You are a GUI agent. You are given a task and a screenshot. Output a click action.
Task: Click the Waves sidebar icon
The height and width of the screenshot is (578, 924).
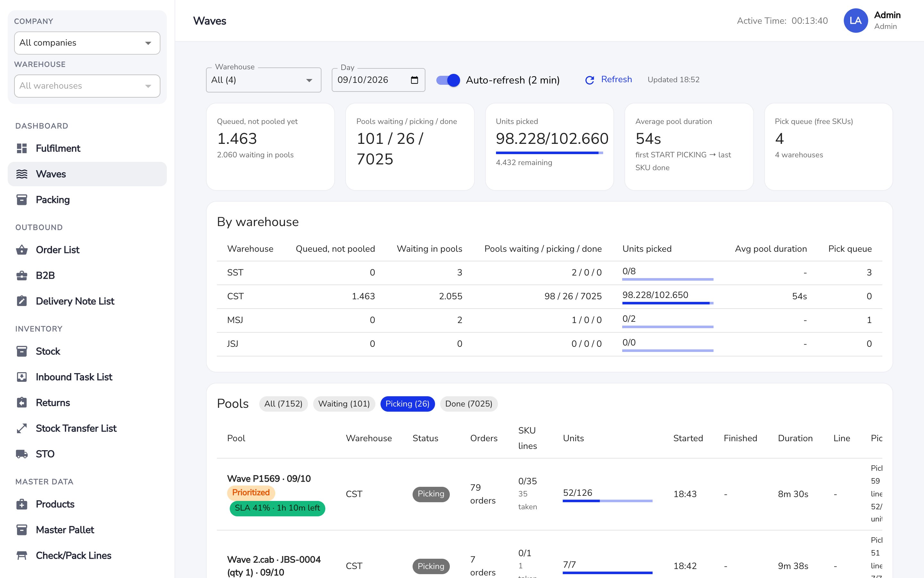(22, 174)
